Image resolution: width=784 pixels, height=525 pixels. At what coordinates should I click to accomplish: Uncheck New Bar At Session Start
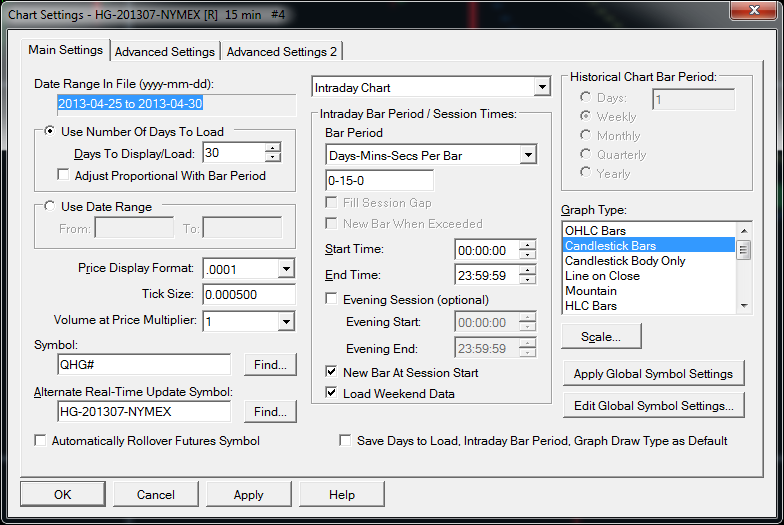(331, 372)
